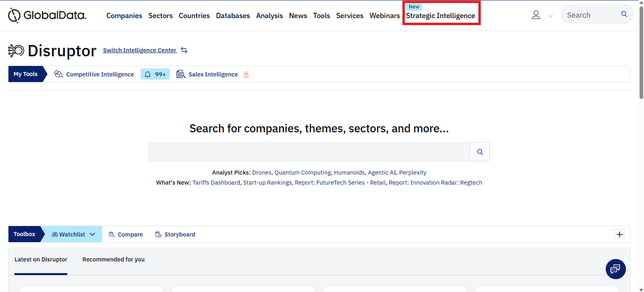Open the user account profile icon
644x292 pixels.
[536, 15]
